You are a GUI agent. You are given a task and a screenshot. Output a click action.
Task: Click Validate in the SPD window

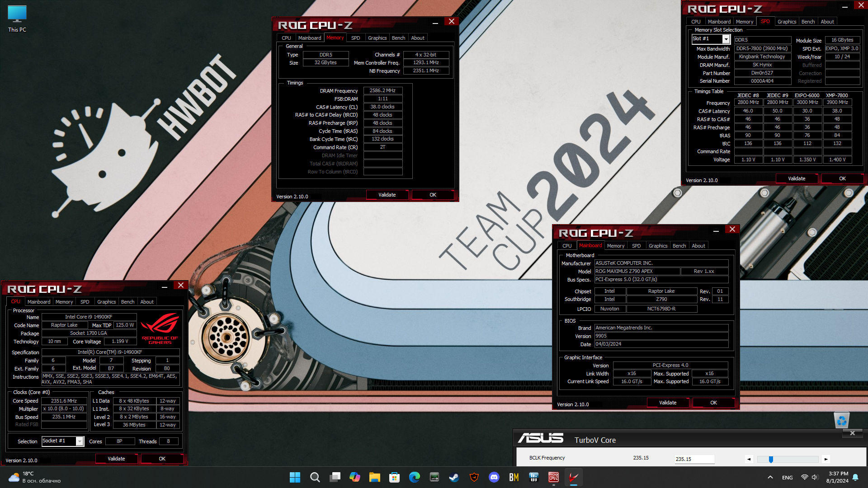click(797, 178)
